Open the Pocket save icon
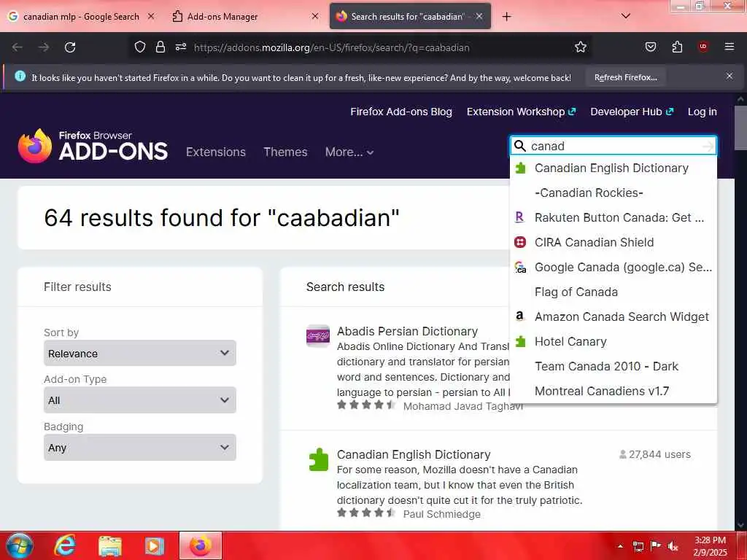This screenshot has height=560, width=747. pyautogui.click(x=650, y=47)
